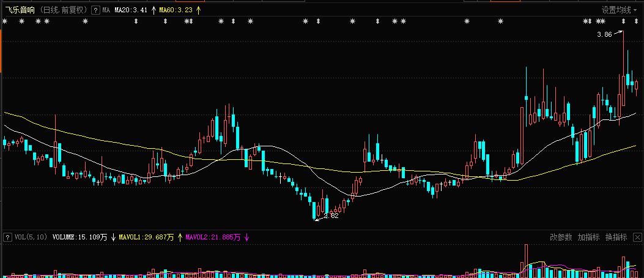Click the candlestick at the 3.86 high
The image size is (644, 278).
coord(623,69)
